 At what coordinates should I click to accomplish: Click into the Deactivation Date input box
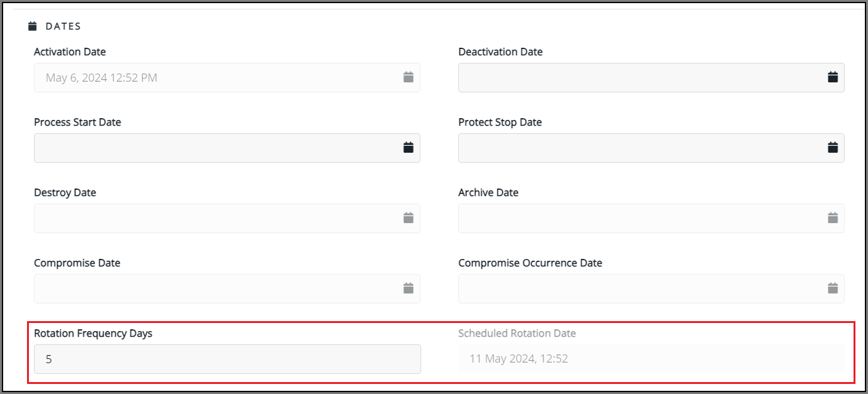point(638,78)
